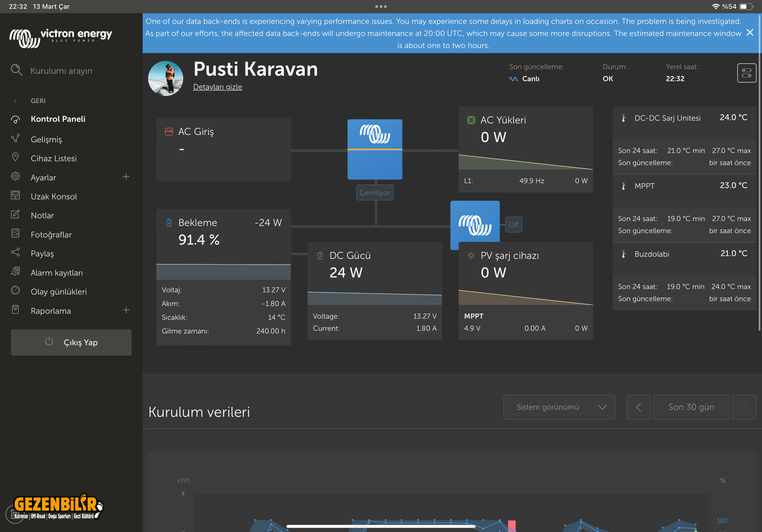Screen dimensions: 762x532
Task: Select Gelişmiş in the sidebar menu
Action: [x=46, y=139]
